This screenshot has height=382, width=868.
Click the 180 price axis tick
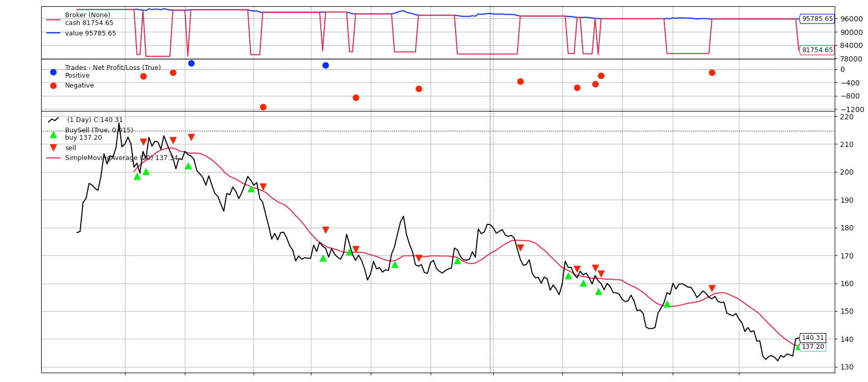[x=847, y=228]
